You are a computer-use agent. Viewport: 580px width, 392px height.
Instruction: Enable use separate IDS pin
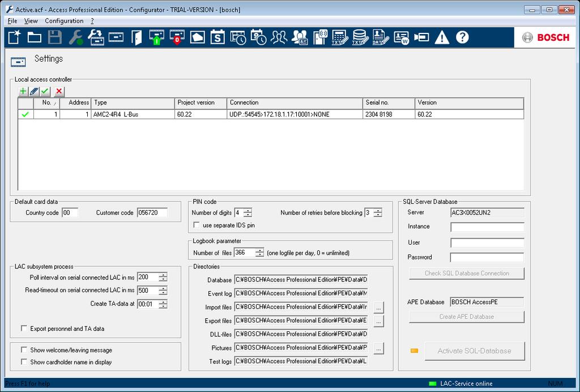[x=197, y=225]
